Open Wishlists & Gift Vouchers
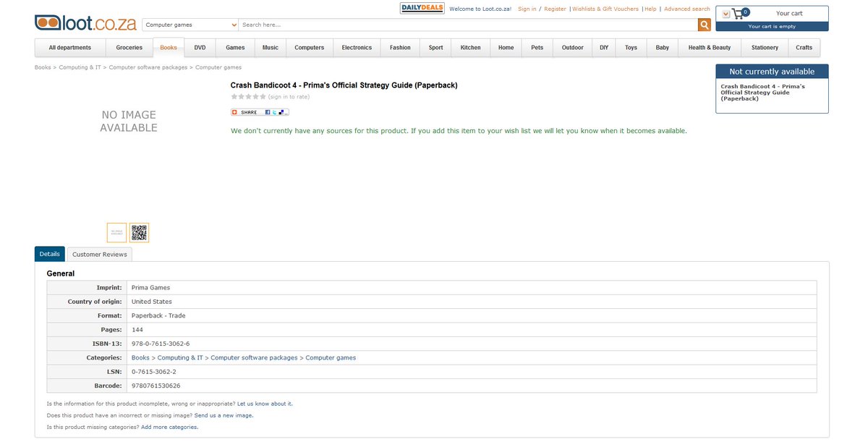The width and height of the screenshot is (868, 442). [x=605, y=9]
